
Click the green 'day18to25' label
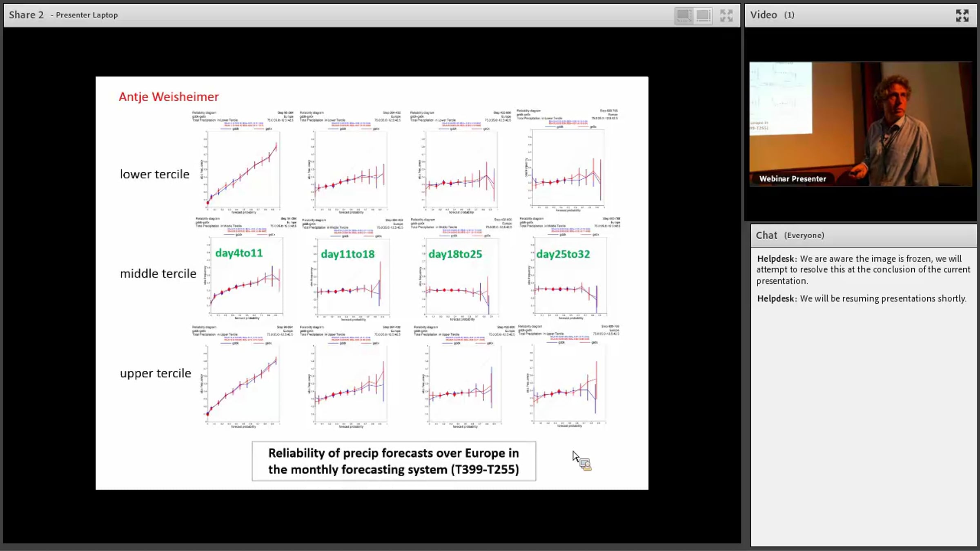tap(455, 254)
